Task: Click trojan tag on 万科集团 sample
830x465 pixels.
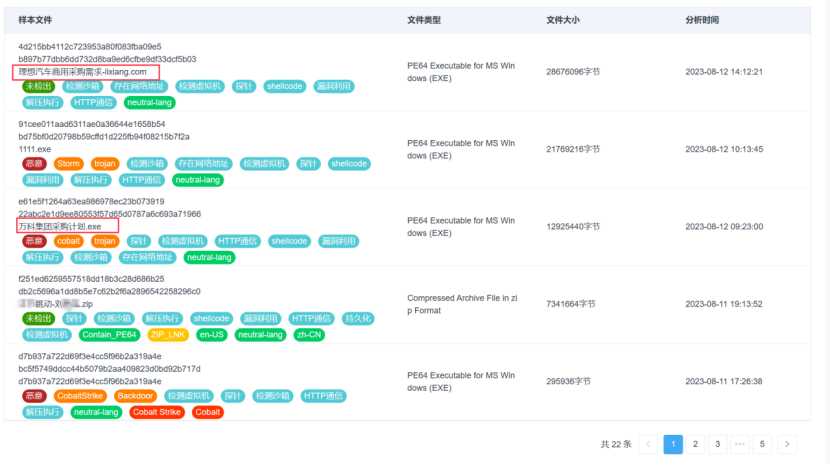Action: click(x=105, y=242)
